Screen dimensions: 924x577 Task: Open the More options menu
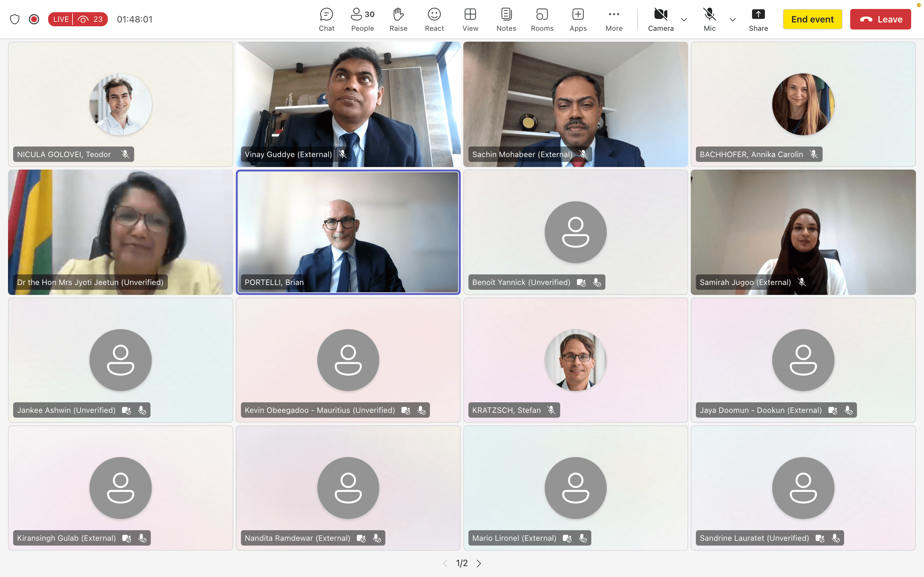tap(613, 20)
